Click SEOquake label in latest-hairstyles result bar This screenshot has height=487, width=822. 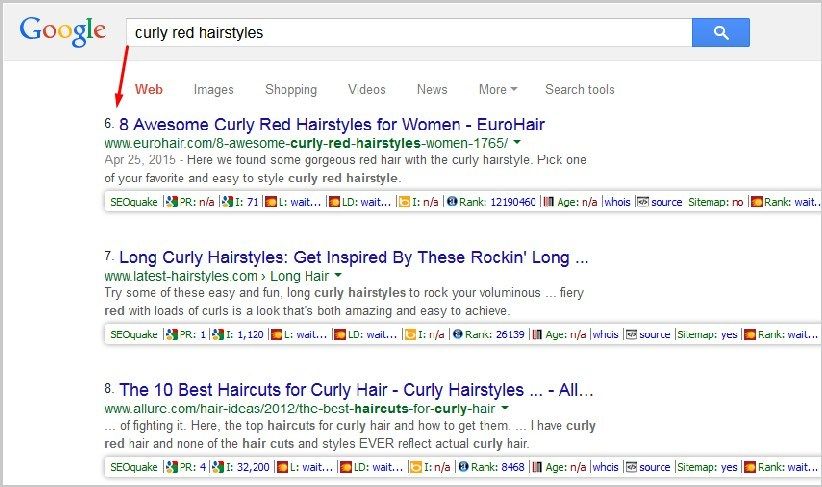point(134,334)
